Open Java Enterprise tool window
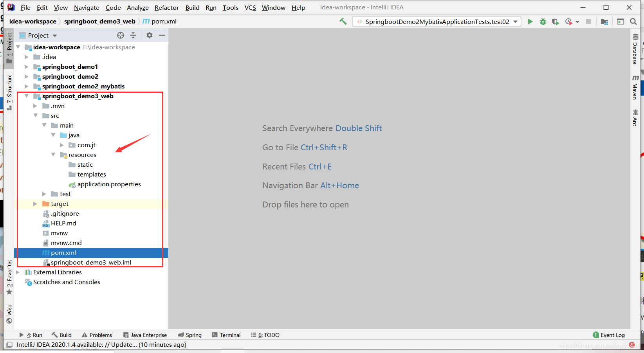The height and width of the screenshot is (353, 644). point(145,335)
